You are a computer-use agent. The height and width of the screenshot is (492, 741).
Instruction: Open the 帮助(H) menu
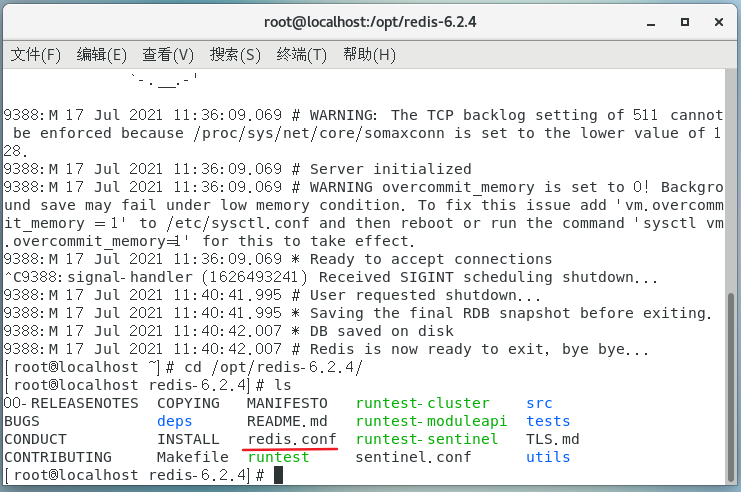369,55
